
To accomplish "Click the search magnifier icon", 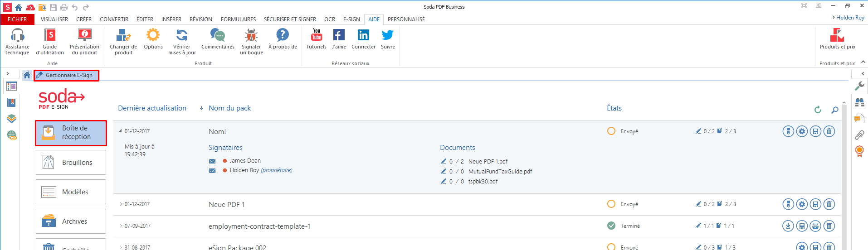I will [835, 110].
